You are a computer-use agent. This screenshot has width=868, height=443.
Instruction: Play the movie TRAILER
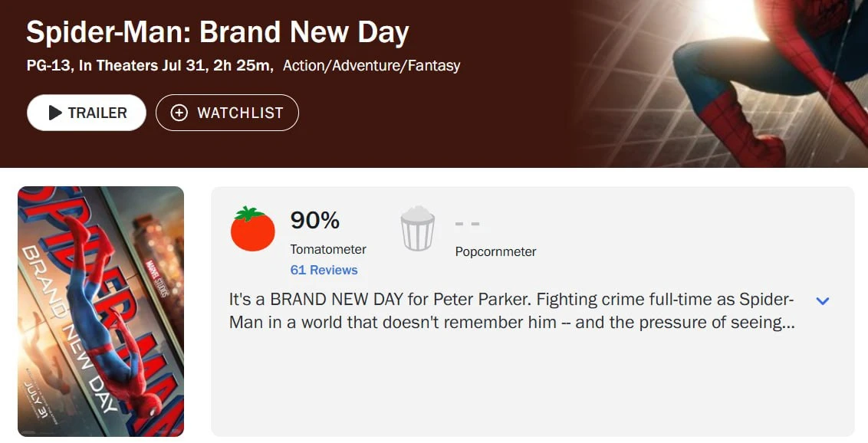(x=87, y=113)
